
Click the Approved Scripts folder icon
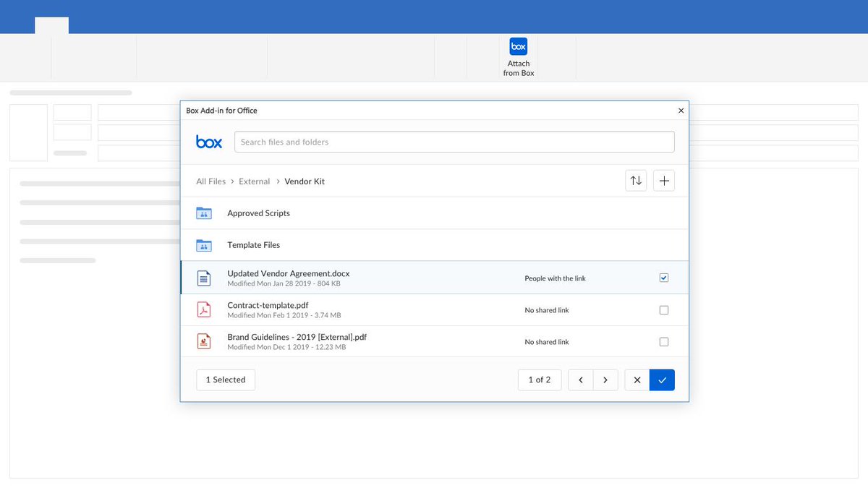tap(204, 213)
